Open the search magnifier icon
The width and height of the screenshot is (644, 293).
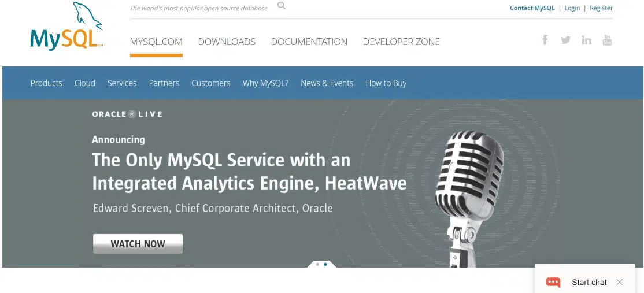pyautogui.click(x=282, y=6)
